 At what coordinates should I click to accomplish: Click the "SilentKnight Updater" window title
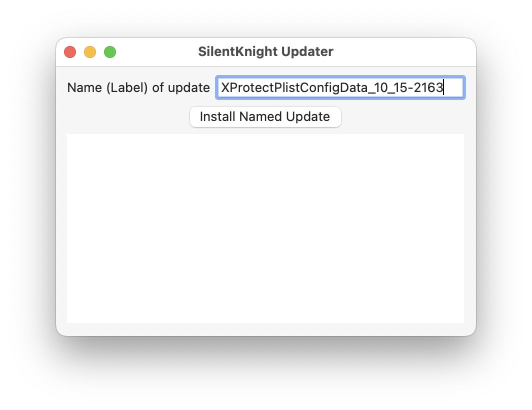coord(265,51)
